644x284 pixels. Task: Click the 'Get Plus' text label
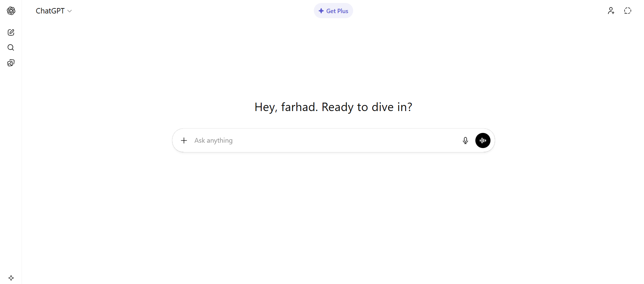click(337, 11)
